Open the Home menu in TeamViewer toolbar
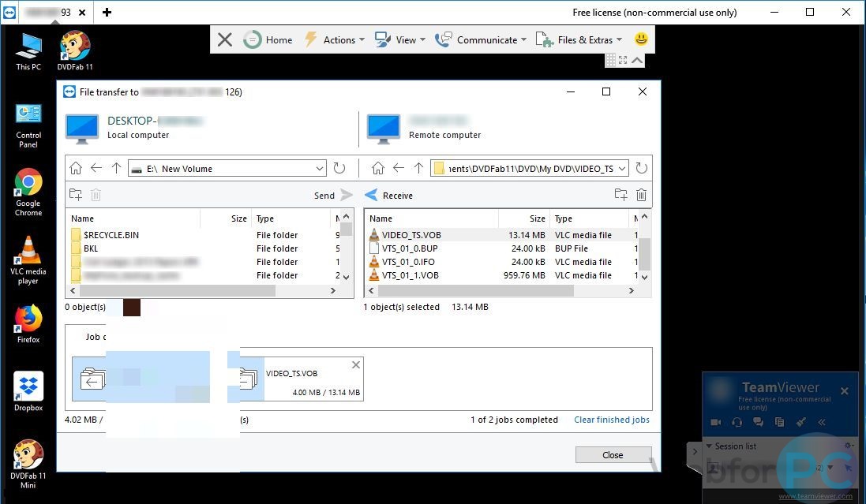866x504 pixels. [x=268, y=39]
